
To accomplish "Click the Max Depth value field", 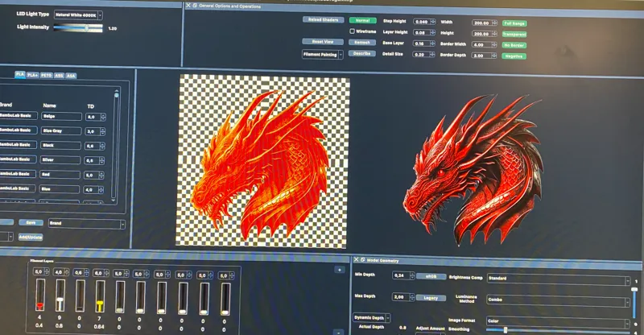I will pyautogui.click(x=403, y=297).
